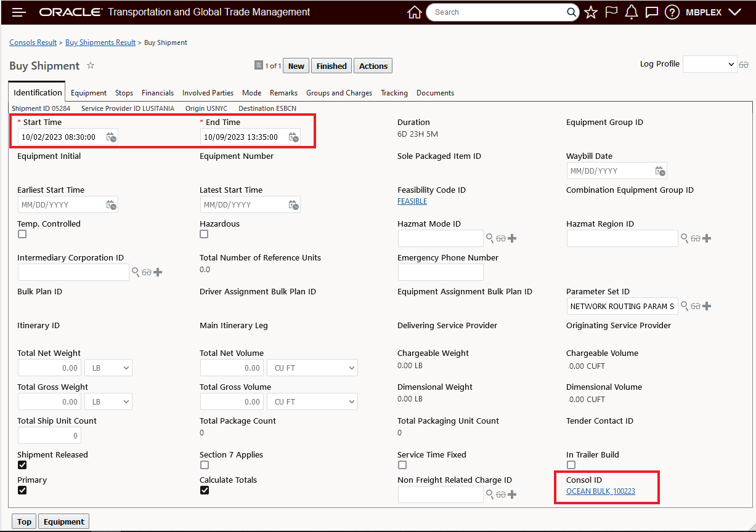Open the Involved Parties tab
This screenshot has width=756, height=532.
pos(208,93)
